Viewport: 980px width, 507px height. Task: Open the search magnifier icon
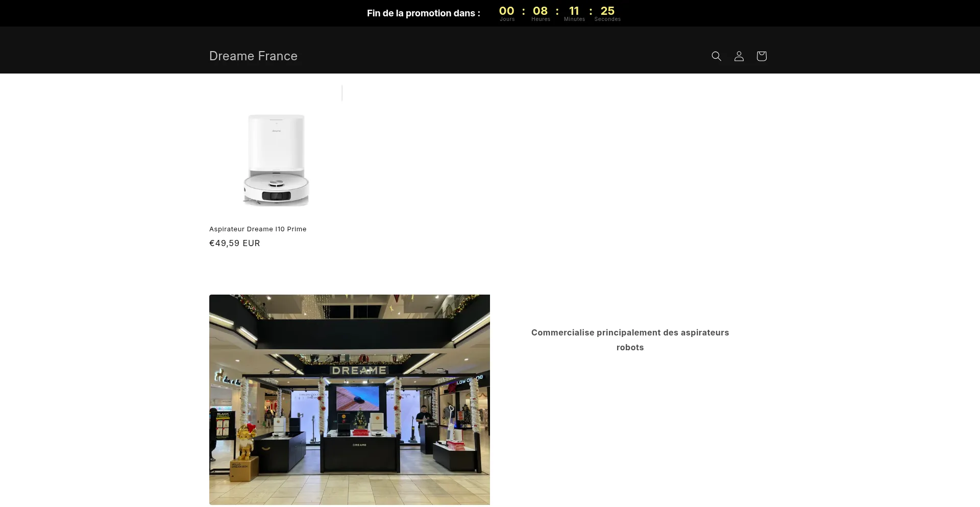pyautogui.click(x=716, y=56)
